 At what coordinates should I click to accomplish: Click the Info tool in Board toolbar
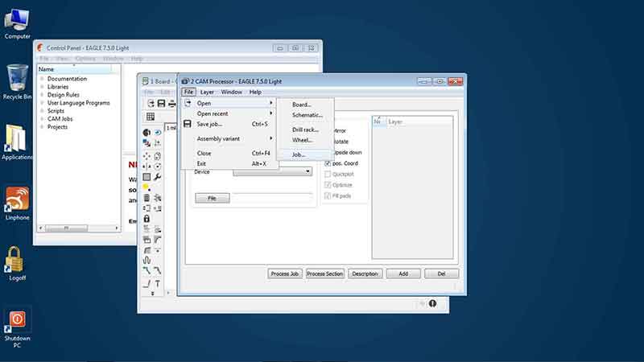pyautogui.click(x=147, y=133)
